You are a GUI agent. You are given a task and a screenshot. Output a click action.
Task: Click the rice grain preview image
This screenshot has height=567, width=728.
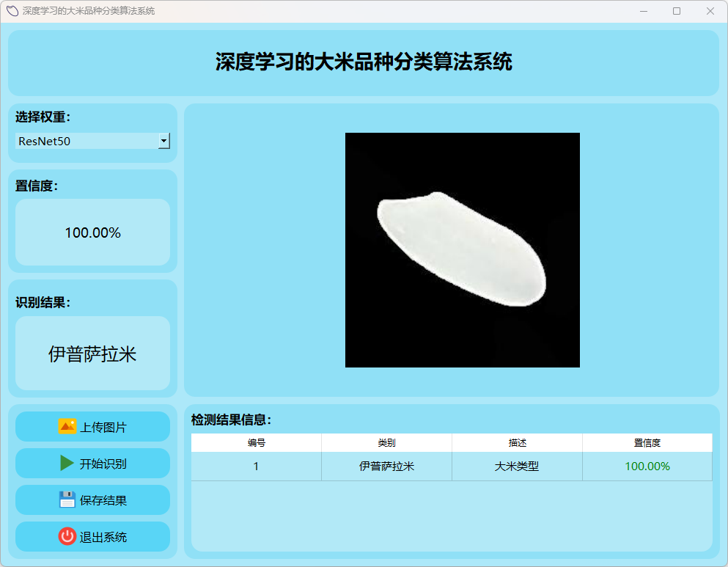pyautogui.click(x=462, y=249)
